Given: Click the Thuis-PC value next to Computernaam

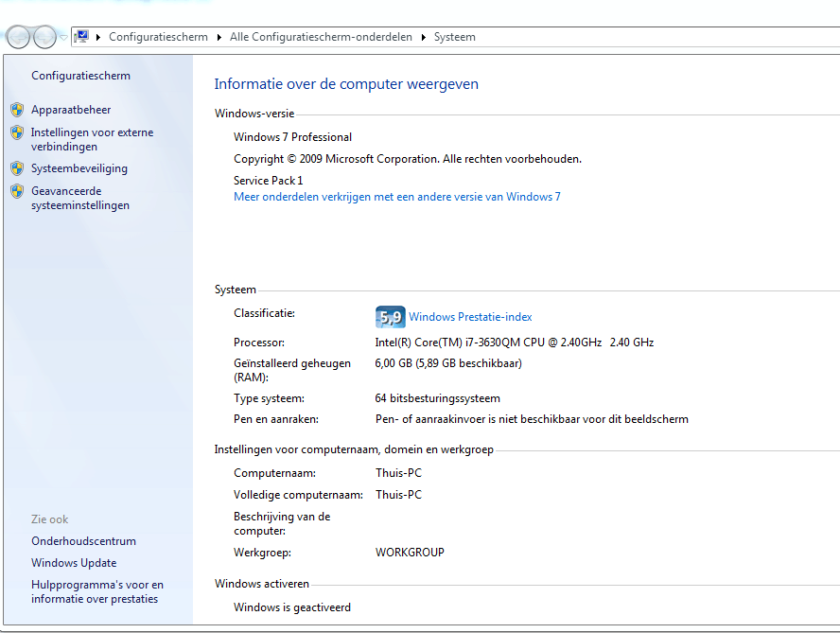Looking at the screenshot, I should [x=398, y=473].
